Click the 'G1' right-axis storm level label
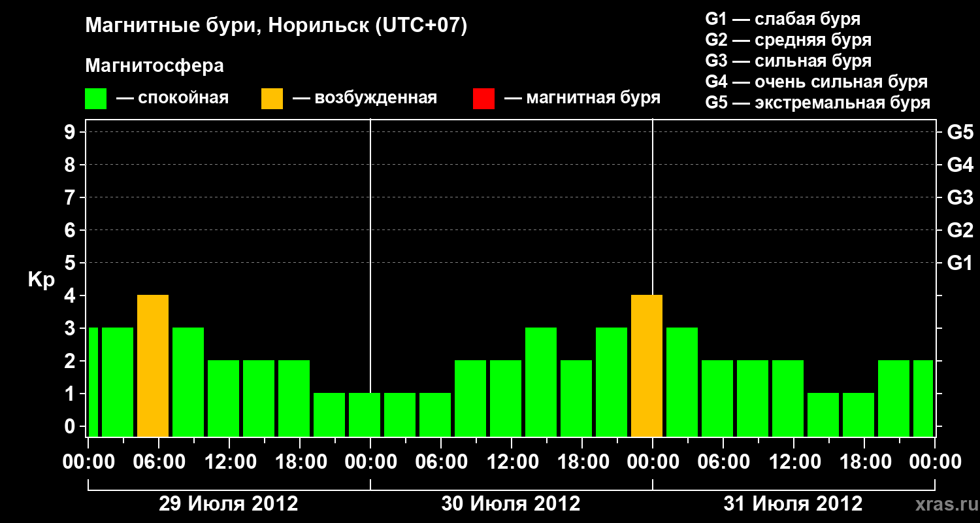 point(960,263)
